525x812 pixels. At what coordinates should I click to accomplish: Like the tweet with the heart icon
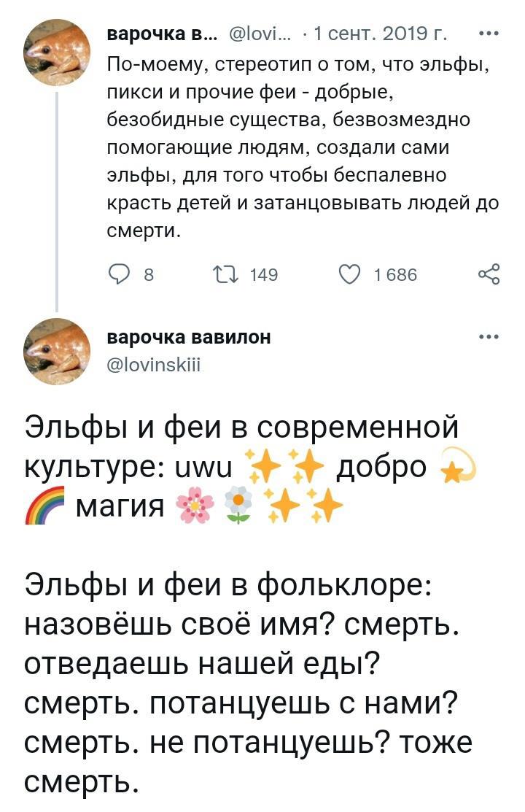[x=350, y=274]
